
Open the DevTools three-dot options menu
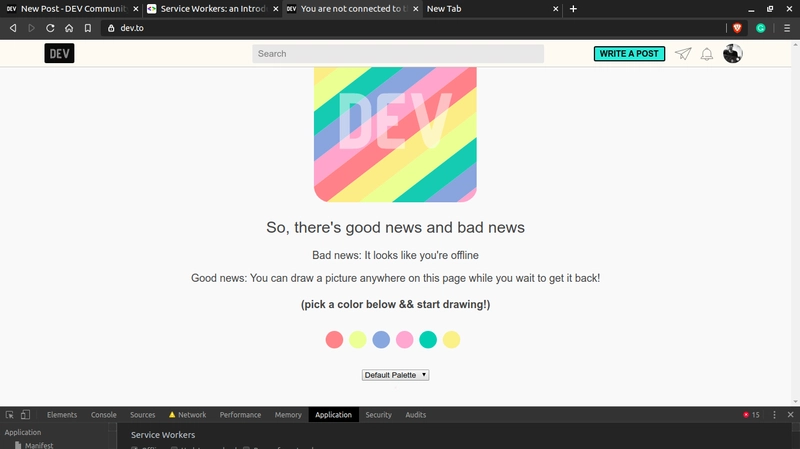click(774, 415)
